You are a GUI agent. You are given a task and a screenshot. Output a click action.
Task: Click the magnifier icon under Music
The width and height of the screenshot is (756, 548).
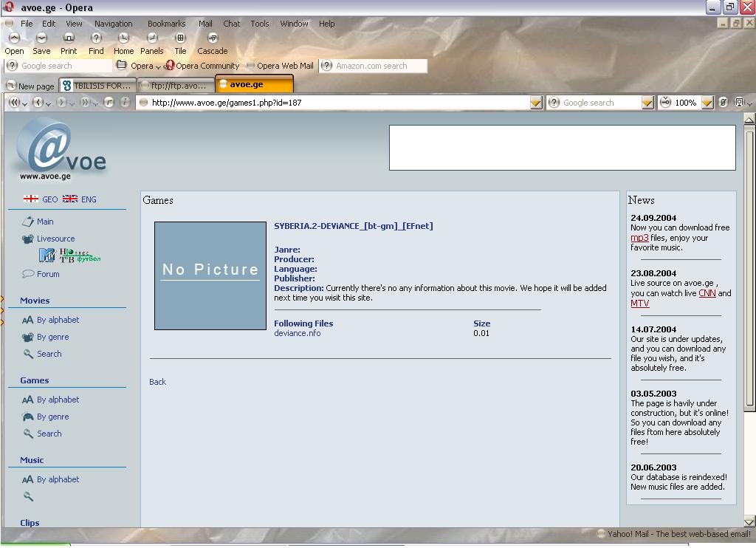tap(28, 496)
